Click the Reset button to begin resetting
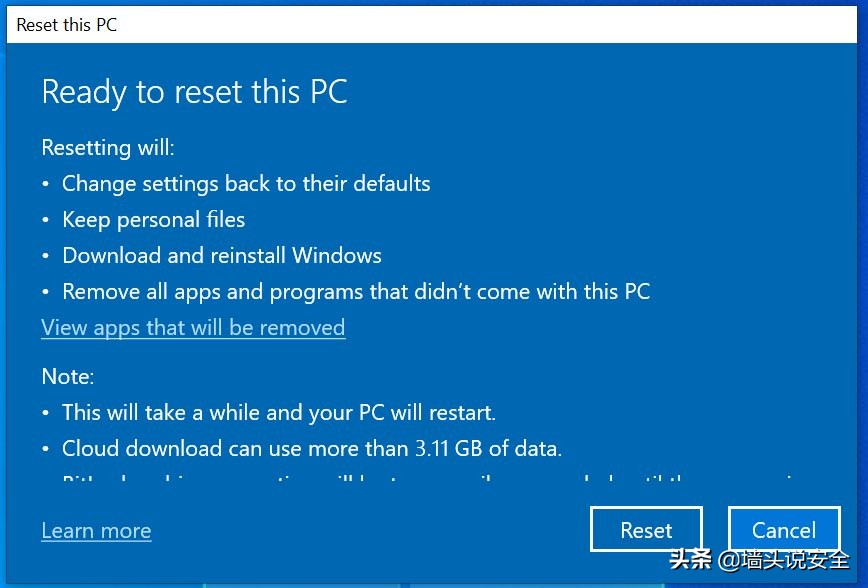The image size is (868, 588). (x=646, y=529)
